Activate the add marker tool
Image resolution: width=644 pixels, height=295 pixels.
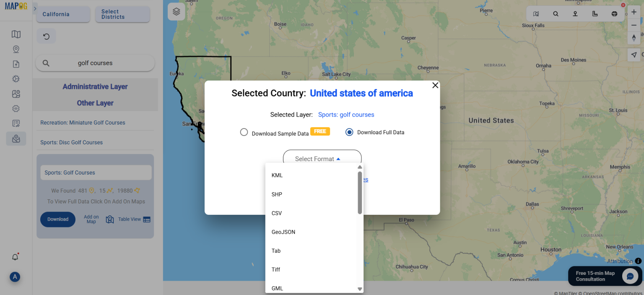point(575,13)
